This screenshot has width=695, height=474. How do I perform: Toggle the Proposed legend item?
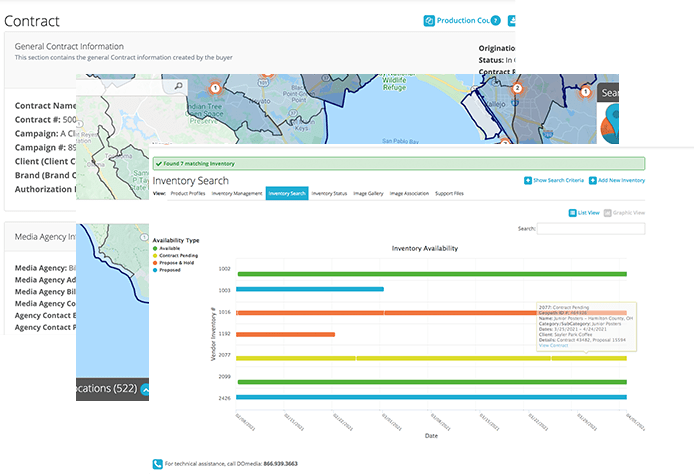[x=166, y=270]
